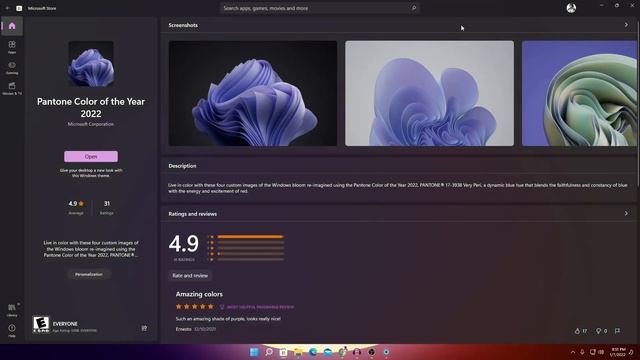The width and height of the screenshot is (640, 360).
Task: View the green bloom screenshot
Action: click(579, 93)
